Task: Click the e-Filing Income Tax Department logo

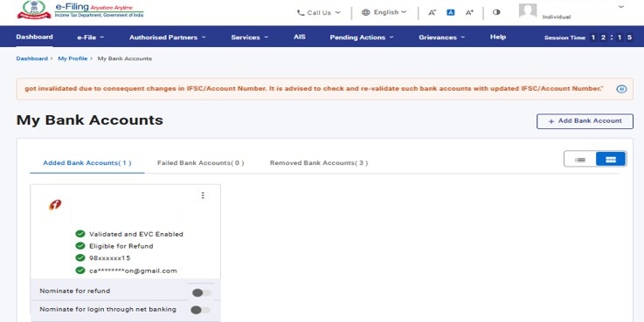Action: pyautogui.click(x=80, y=10)
